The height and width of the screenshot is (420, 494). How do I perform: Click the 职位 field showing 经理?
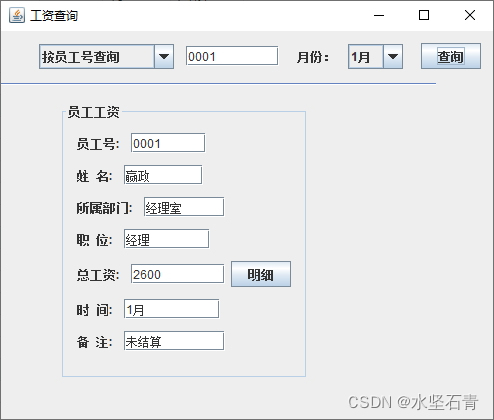[x=167, y=239]
